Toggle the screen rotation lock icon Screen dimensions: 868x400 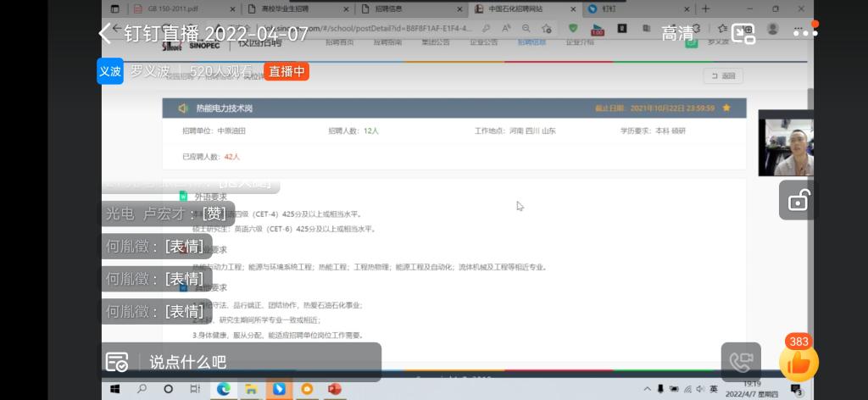(798, 200)
